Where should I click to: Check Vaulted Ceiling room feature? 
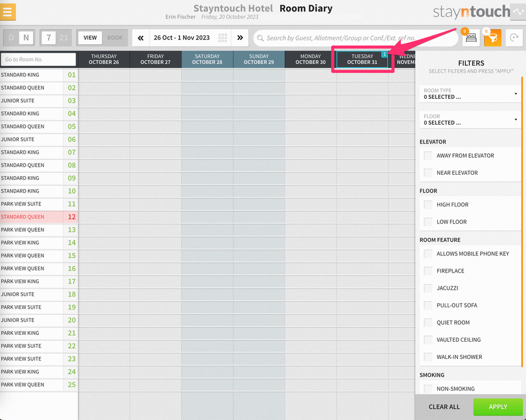428,339
